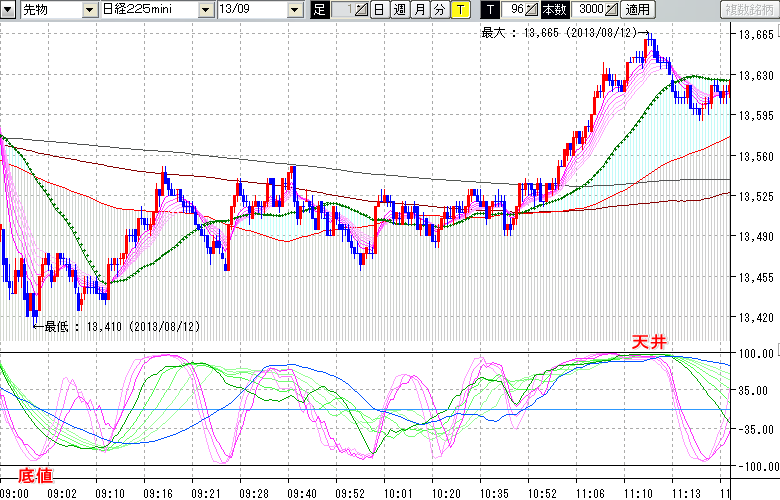Click the stepper beside the 96 tick value

tap(533, 10)
